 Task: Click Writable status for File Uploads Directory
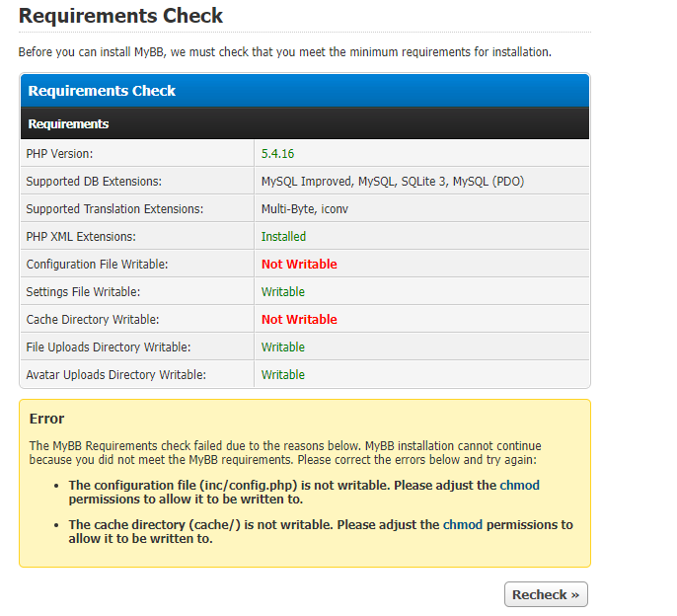click(x=283, y=346)
